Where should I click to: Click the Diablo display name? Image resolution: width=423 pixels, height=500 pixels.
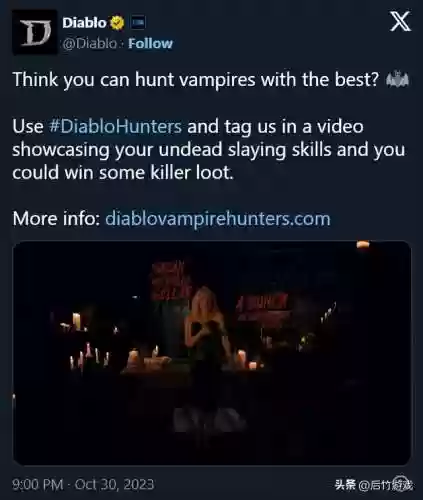[x=84, y=23]
